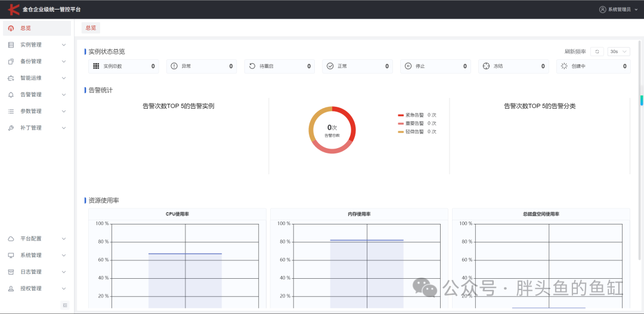
Task: Click the 资源使用率 section heading
Action: (x=104, y=201)
